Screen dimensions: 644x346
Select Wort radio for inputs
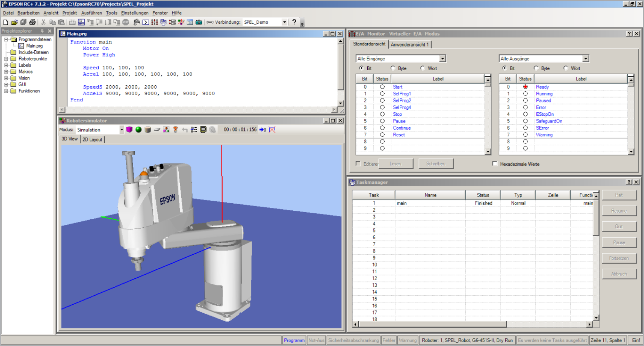point(422,68)
